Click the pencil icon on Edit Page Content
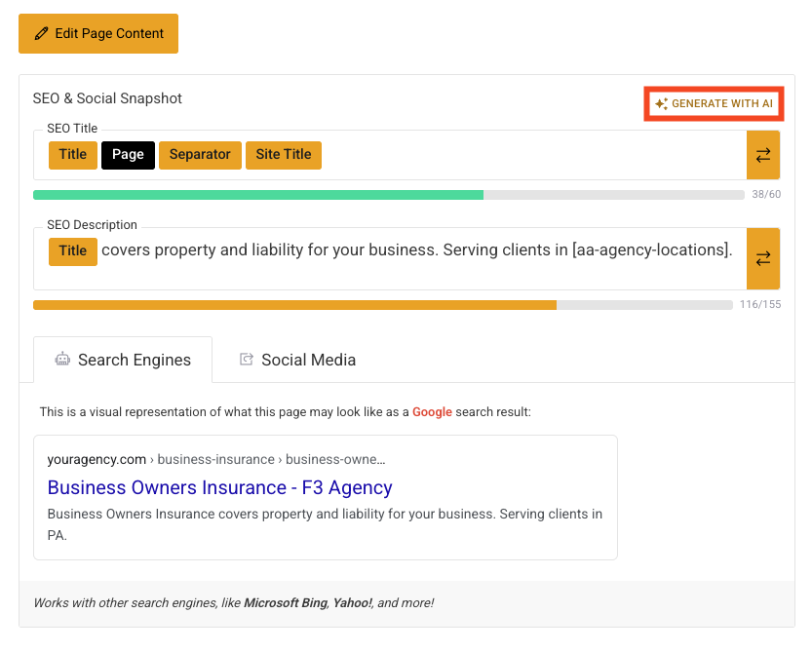Screen dimensions: 812x652 pos(41,34)
